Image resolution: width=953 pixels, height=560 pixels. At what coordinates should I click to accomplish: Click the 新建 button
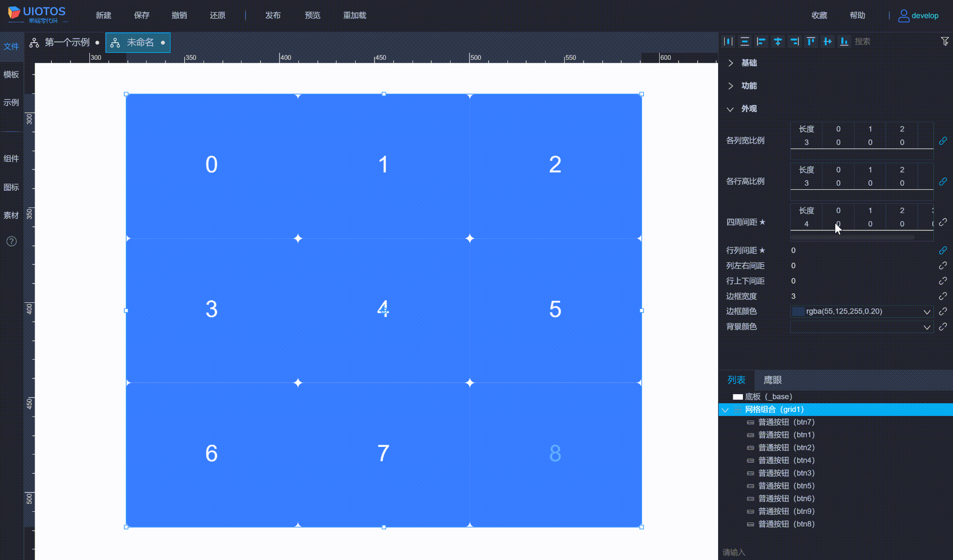tap(104, 16)
